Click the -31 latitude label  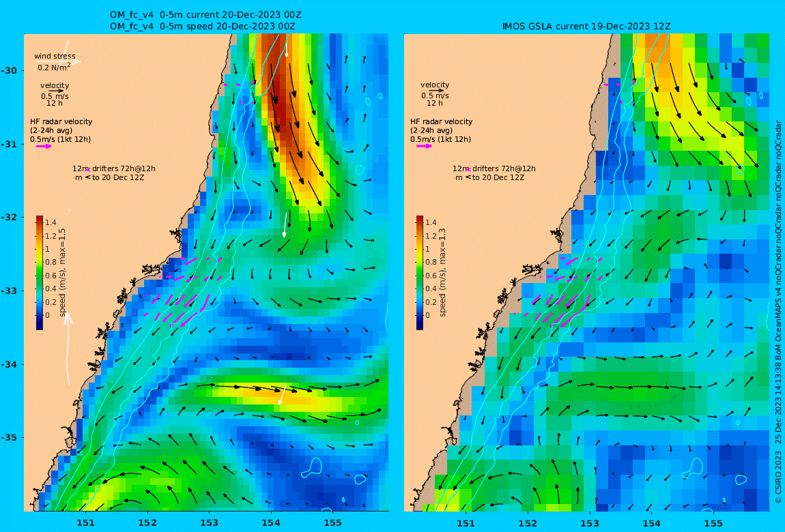coord(8,145)
